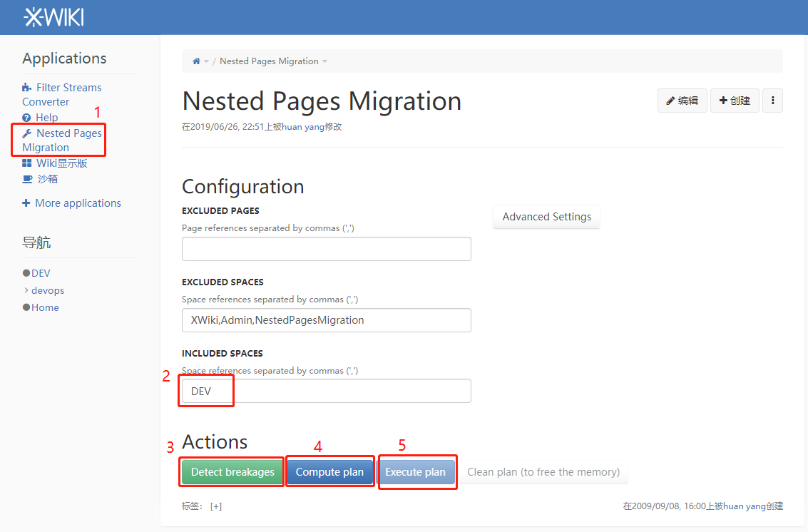Click the More applications link
This screenshot has width=808, height=532.
78,203
